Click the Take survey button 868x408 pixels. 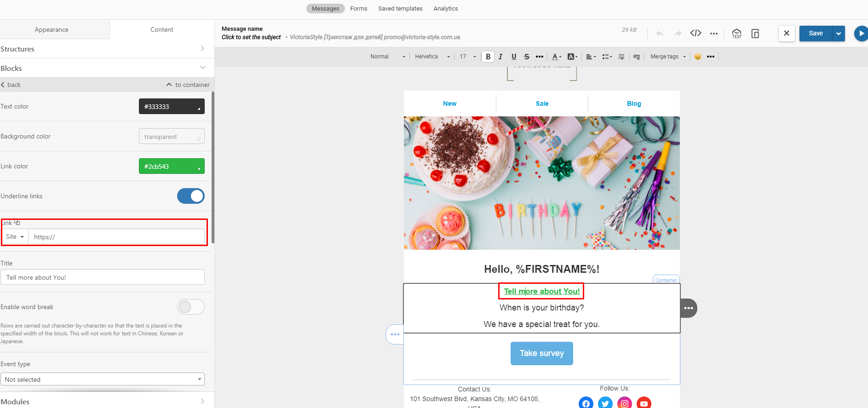tap(542, 353)
